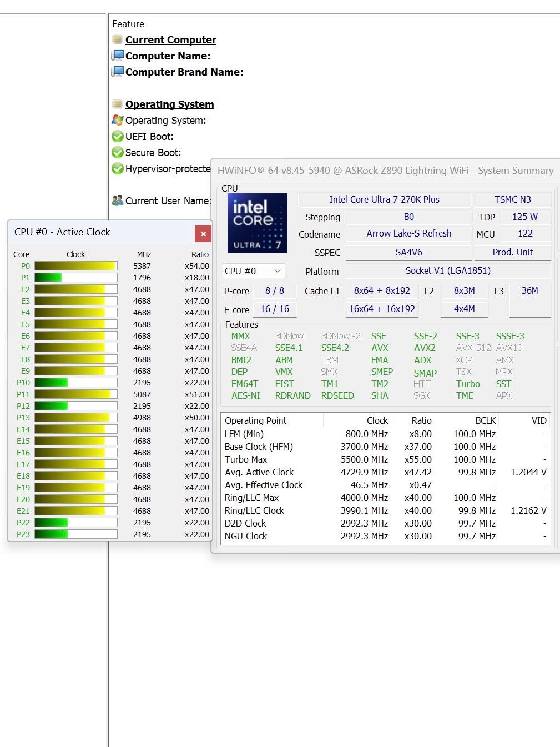
Task: Click the B0 stepping value
Action: coord(409,217)
